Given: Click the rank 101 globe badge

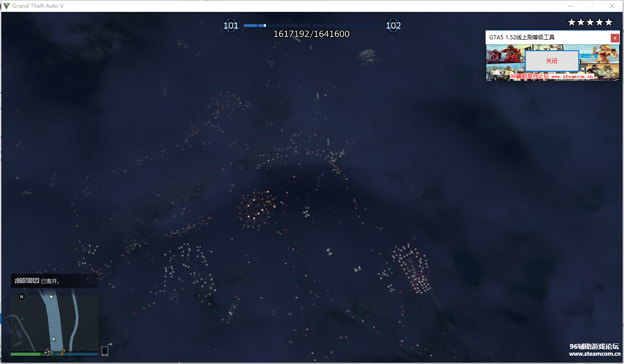Looking at the screenshot, I should tap(231, 26).
